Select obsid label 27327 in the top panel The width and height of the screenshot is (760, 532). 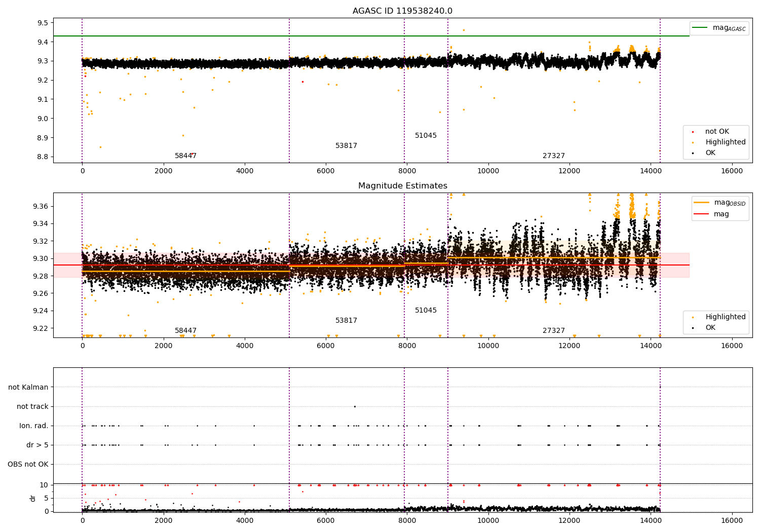554,156
